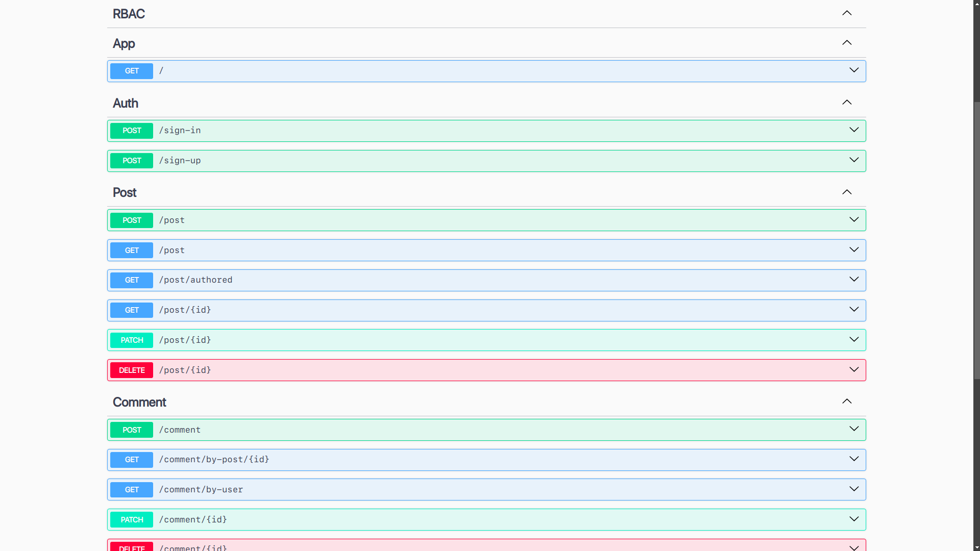
Task: Click the POST badge for /sign-in
Action: pos(132,131)
